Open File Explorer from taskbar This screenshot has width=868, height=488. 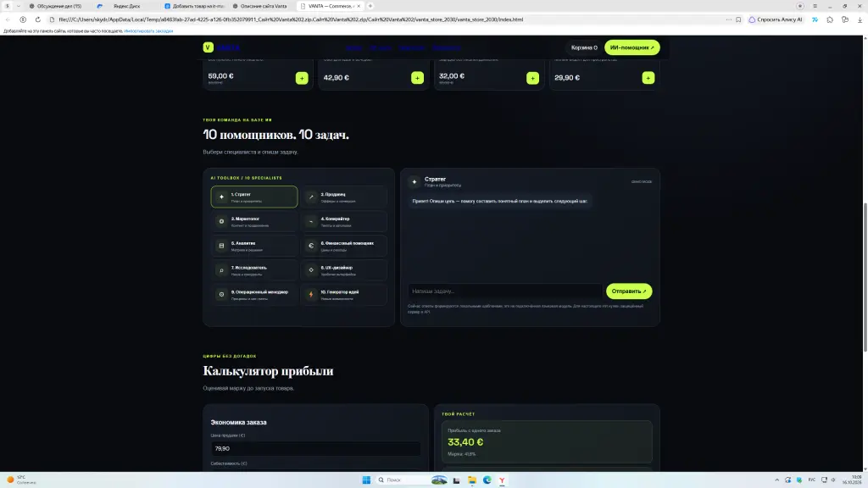pyautogui.click(x=471, y=480)
